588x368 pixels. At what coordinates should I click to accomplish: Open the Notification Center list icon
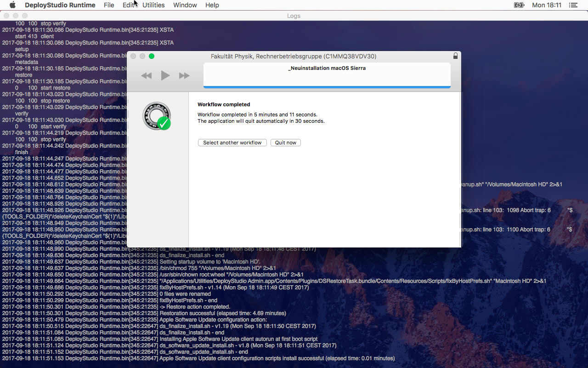[x=573, y=5]
